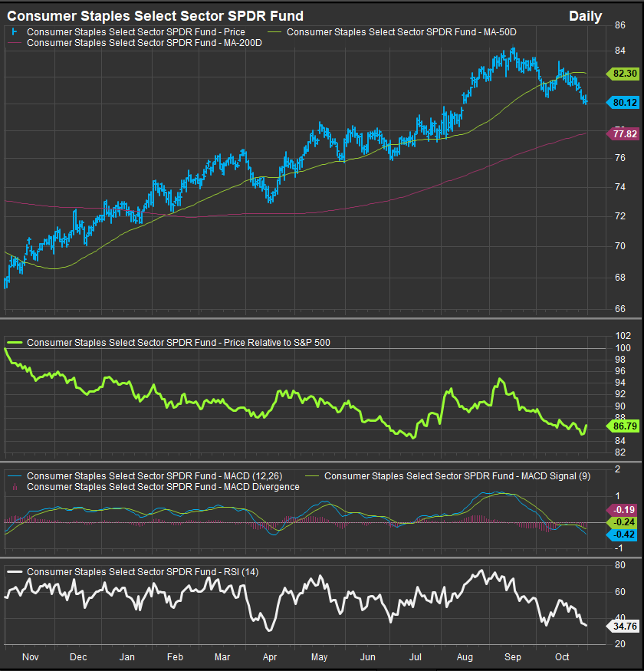Click the 102 label on relative-price axis

[623, 336]
